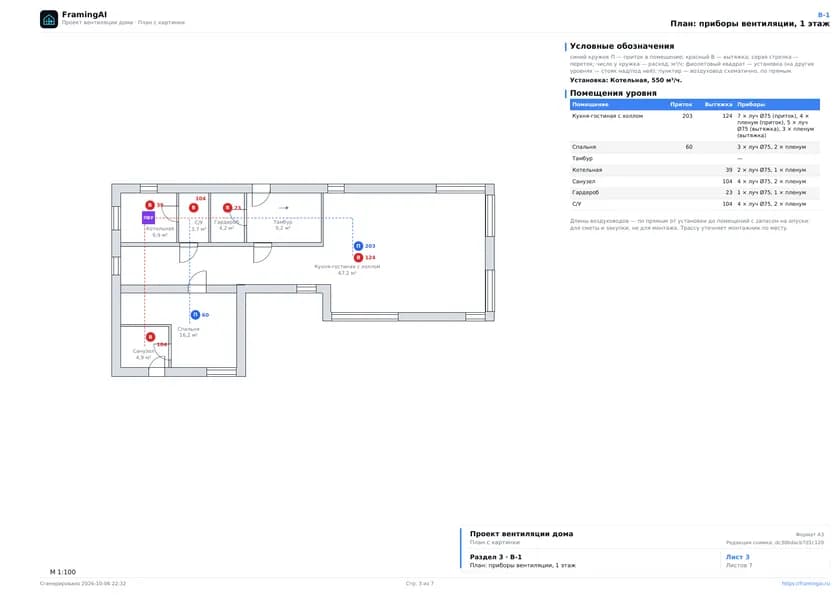
Task: Click the 'Стр. 3 из 7' page indicator
Action: pyautogui.click(x=419, y=583)
